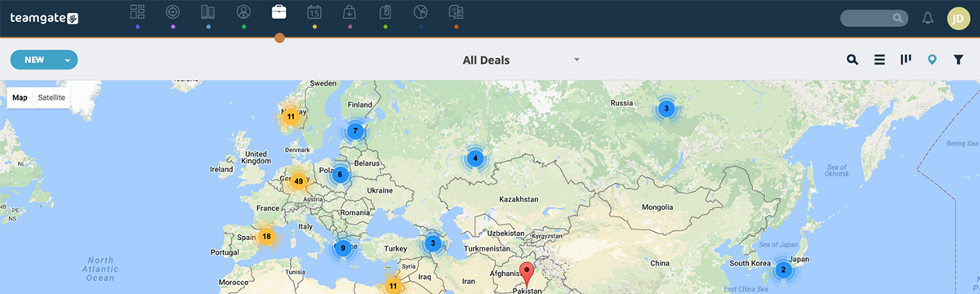Click the France map label

click(x=268, y=208)
